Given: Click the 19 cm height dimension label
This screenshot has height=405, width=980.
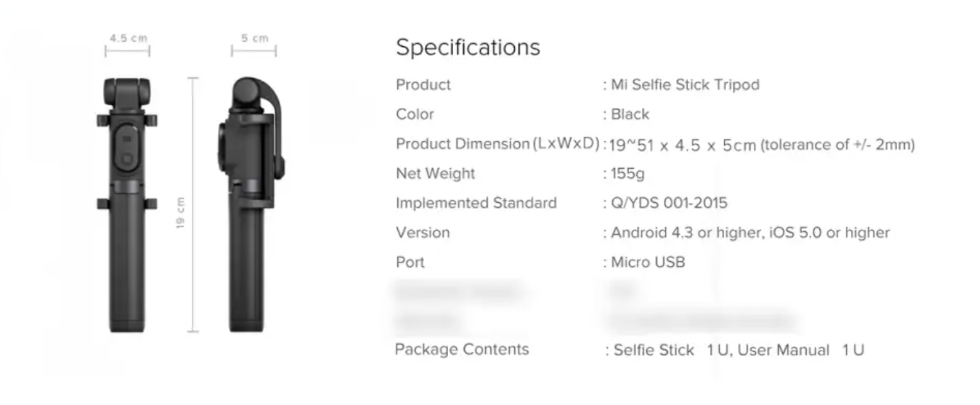Looking at the screenshot, I should [x=181, y=212].
